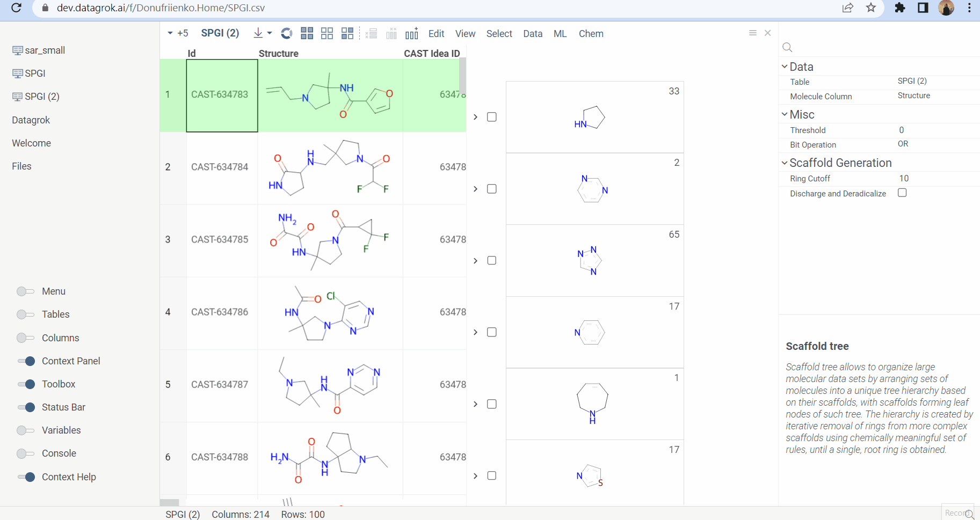Check the Discharge and Deradicalize checkbox

[902, 193]
